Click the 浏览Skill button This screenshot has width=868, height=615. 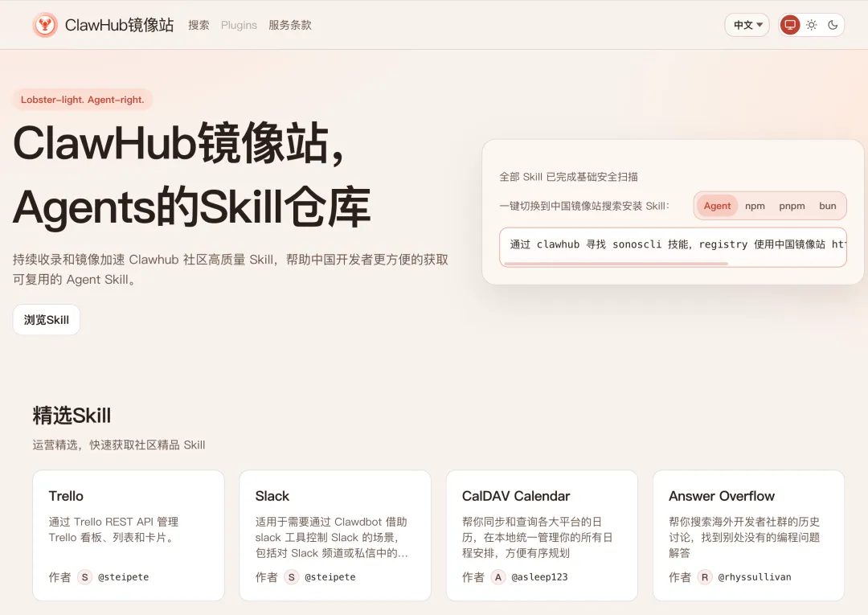(x=47, y=320)
